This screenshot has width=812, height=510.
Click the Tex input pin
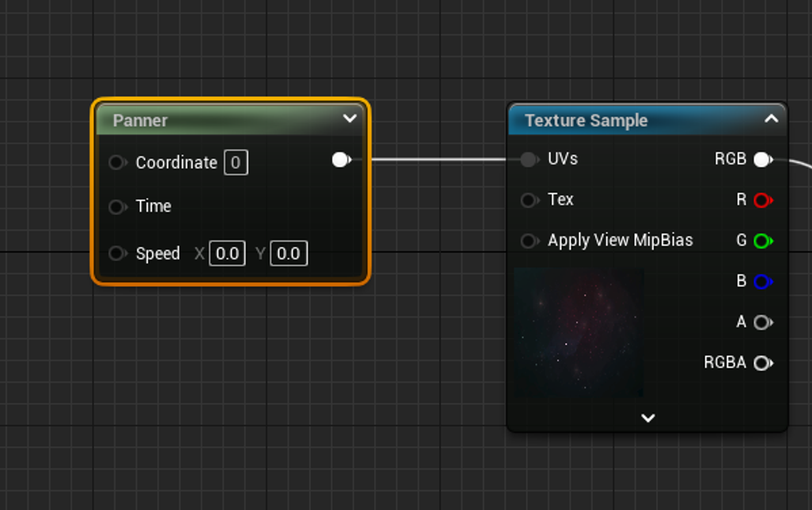[529, 200]
